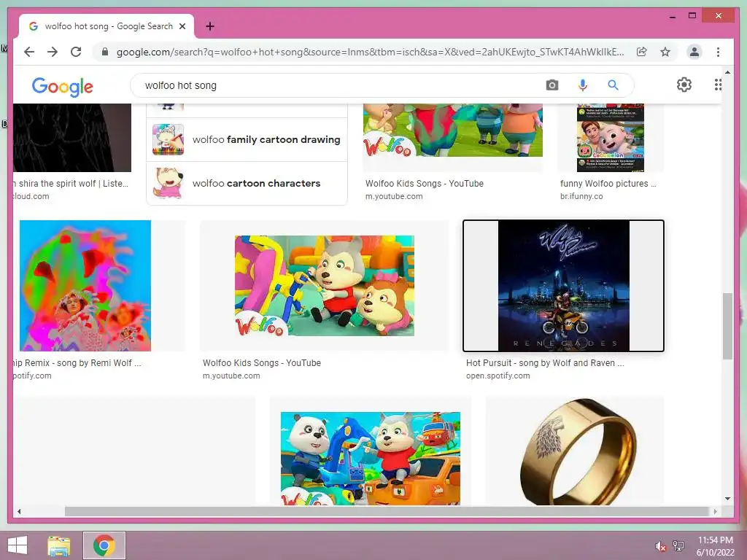
Task: Open Chrome's three-dot menu
Action: coord(718,52)
